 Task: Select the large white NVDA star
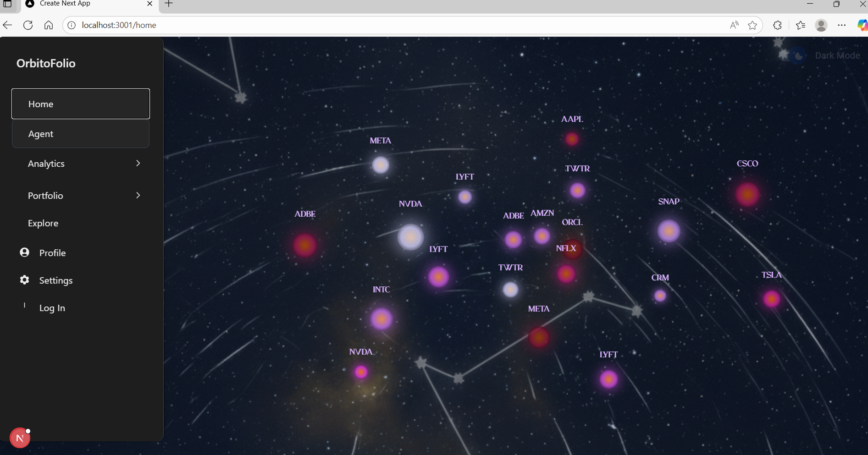[410, 237]
